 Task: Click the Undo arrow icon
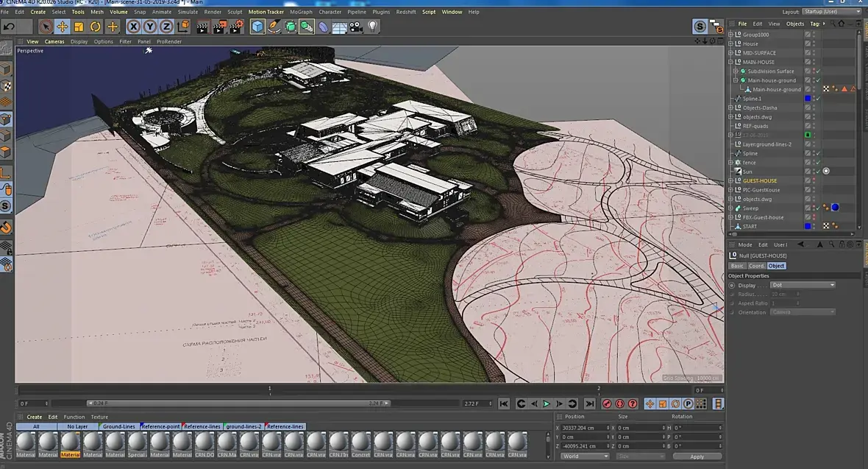click(x=9, y=27)
